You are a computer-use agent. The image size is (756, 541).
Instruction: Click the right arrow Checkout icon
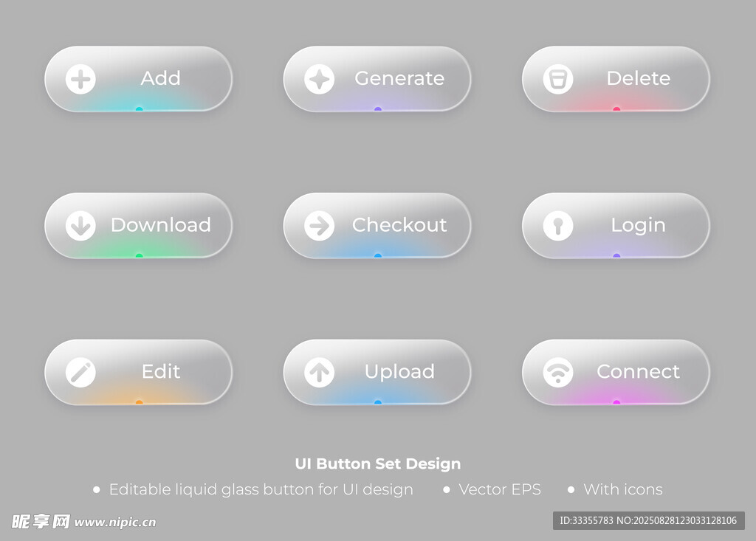tap(320, 226)
